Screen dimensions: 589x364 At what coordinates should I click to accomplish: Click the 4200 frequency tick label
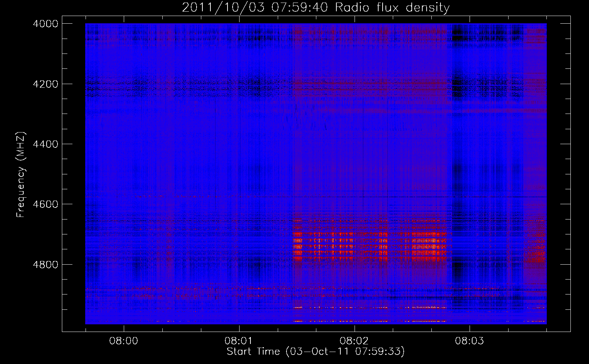coord(46,84)
